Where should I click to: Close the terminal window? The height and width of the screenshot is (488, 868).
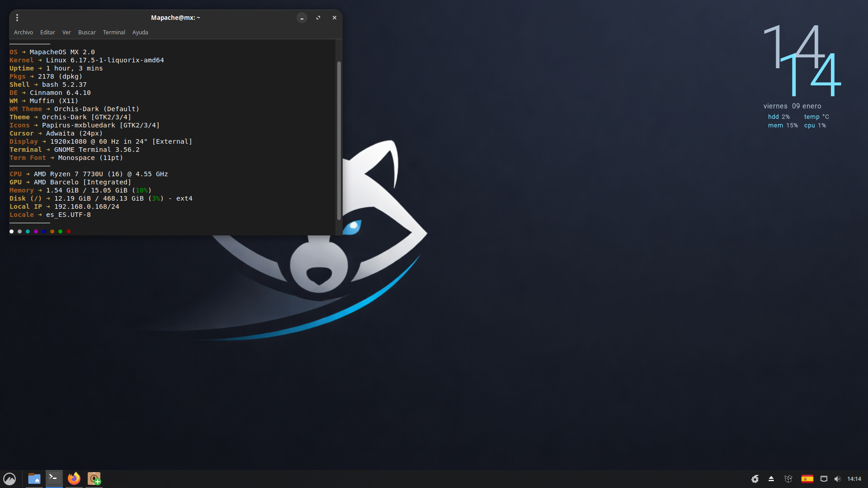click(x=335, y=18)
